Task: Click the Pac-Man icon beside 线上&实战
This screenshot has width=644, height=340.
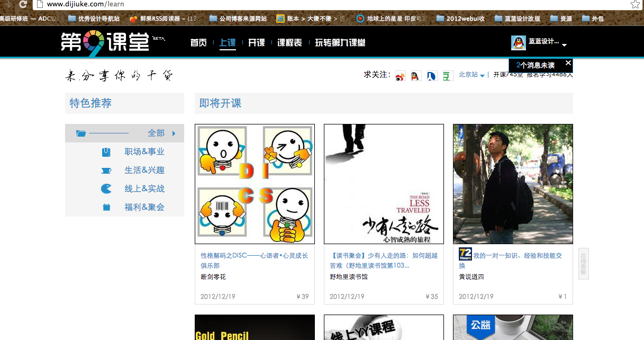Action: 106,189
